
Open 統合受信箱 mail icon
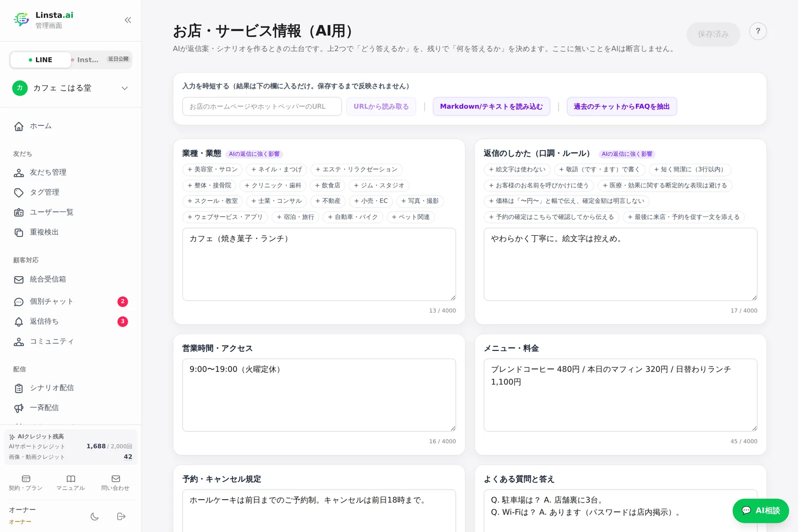[19, 280]
